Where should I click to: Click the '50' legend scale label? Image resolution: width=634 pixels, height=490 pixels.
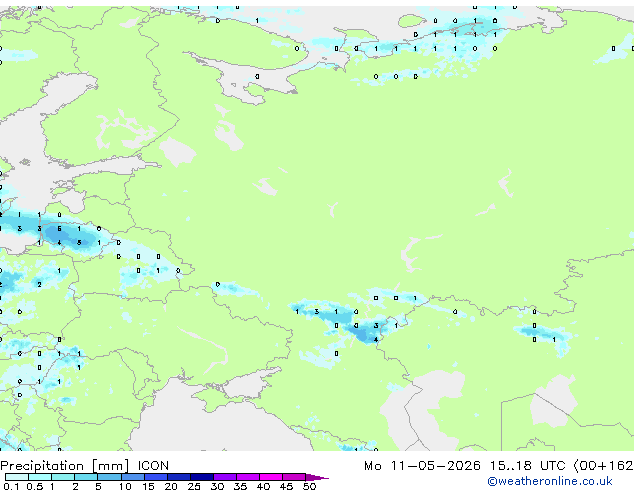tap(309, 486)
